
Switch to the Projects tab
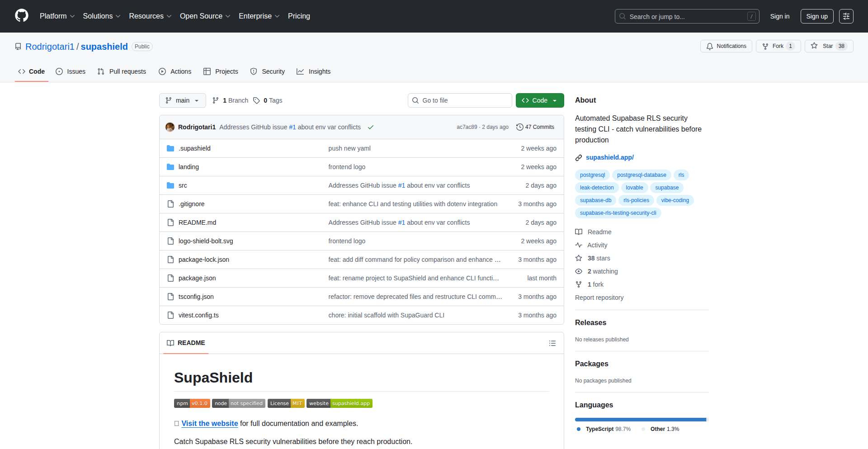221,71
